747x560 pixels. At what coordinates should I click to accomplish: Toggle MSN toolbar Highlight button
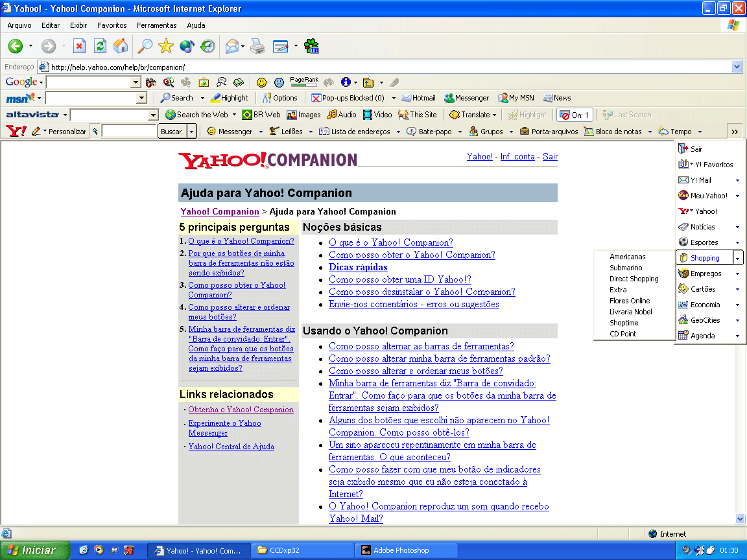pyautogui.click(x=229, y=98)
